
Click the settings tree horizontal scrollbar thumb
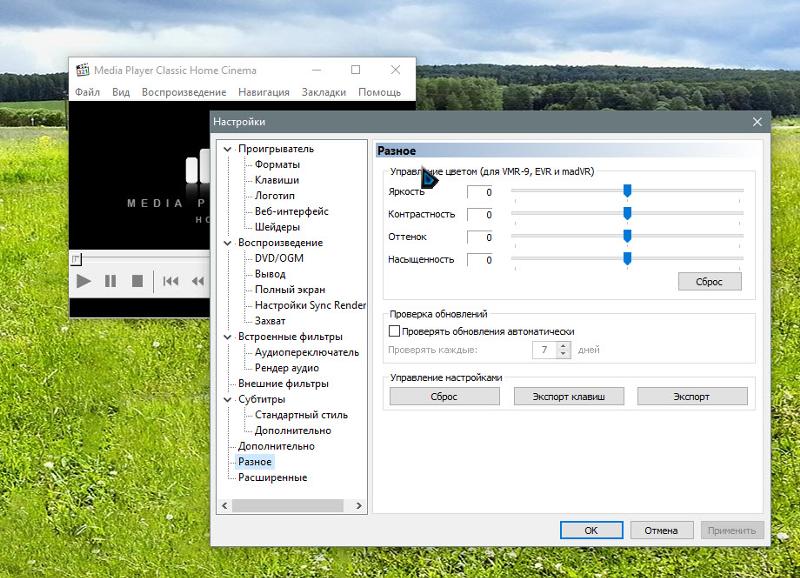[288, 506]
